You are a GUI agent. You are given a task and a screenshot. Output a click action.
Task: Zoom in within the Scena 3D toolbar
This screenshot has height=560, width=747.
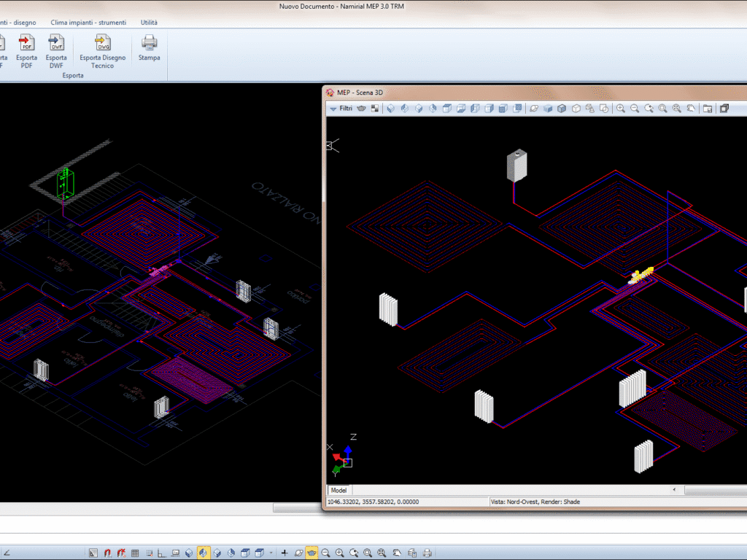click(x=621, y=109)
